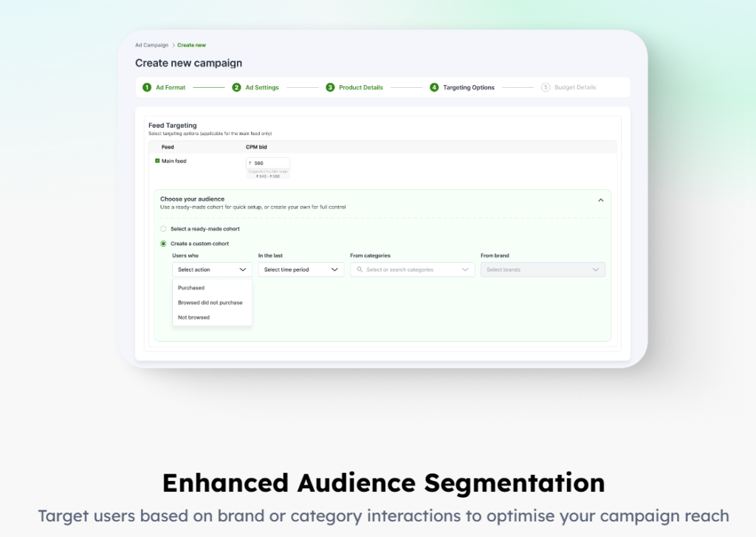Click the step 2 Ad Settings circle icon
The height and width of the screenshot is (537, 756).
[x=237, y=87]
